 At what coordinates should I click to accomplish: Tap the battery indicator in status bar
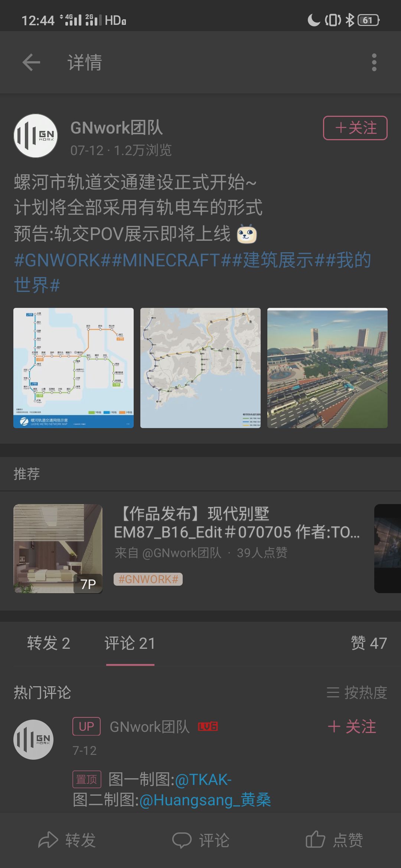pyautogui.click(x=368, y=20)
